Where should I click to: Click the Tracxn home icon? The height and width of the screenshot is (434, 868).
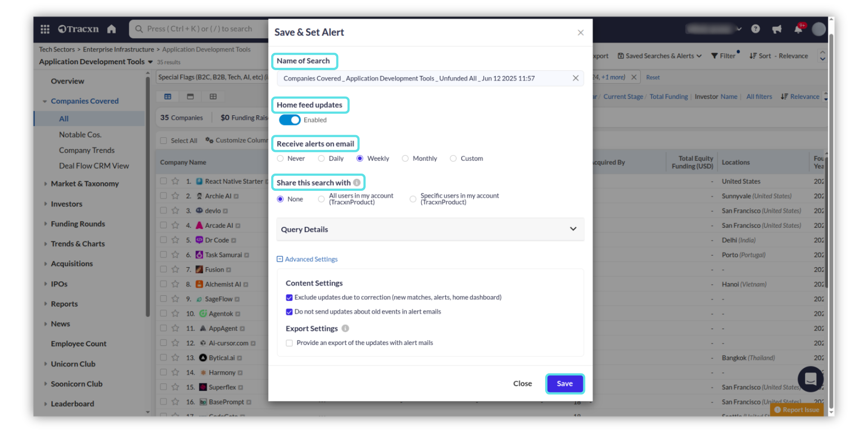(112, 29)
